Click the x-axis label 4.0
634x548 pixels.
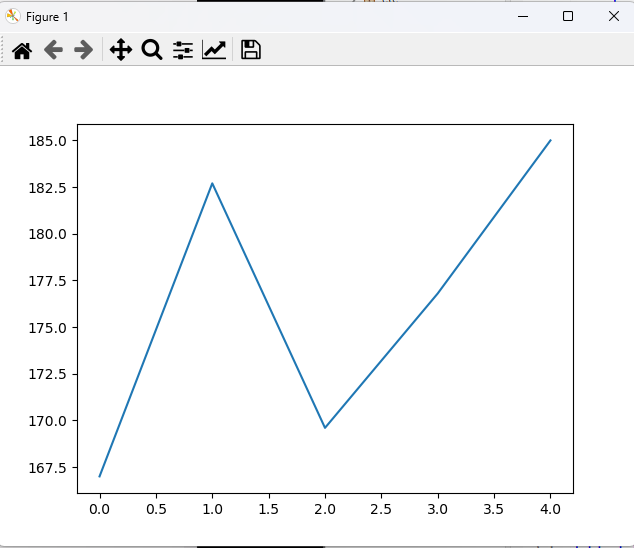[x=550, y=509]
